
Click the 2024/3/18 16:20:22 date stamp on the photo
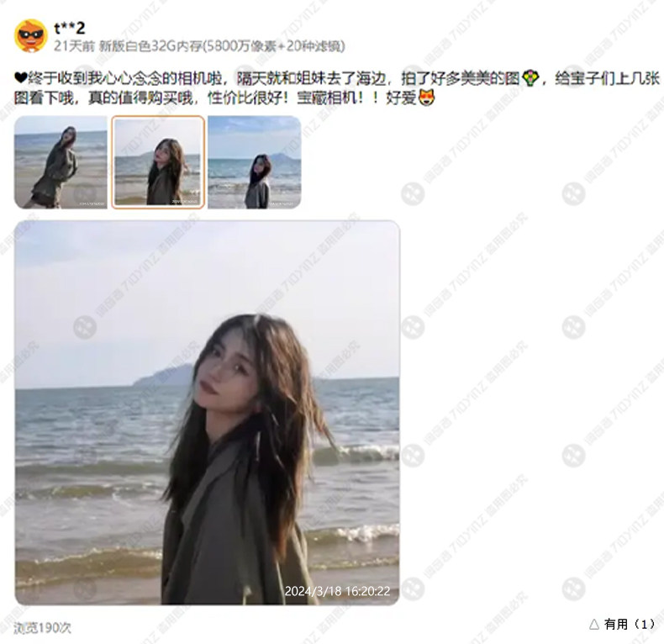[337, 591]
